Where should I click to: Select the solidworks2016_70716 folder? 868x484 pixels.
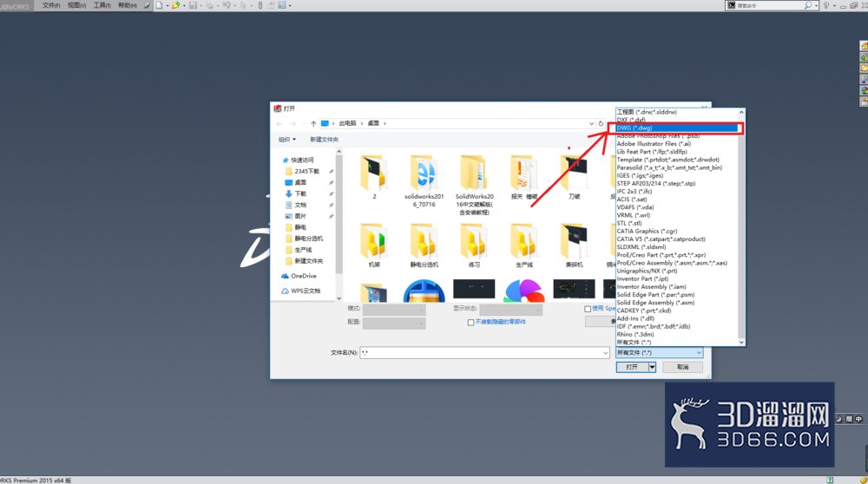point(424,181)
